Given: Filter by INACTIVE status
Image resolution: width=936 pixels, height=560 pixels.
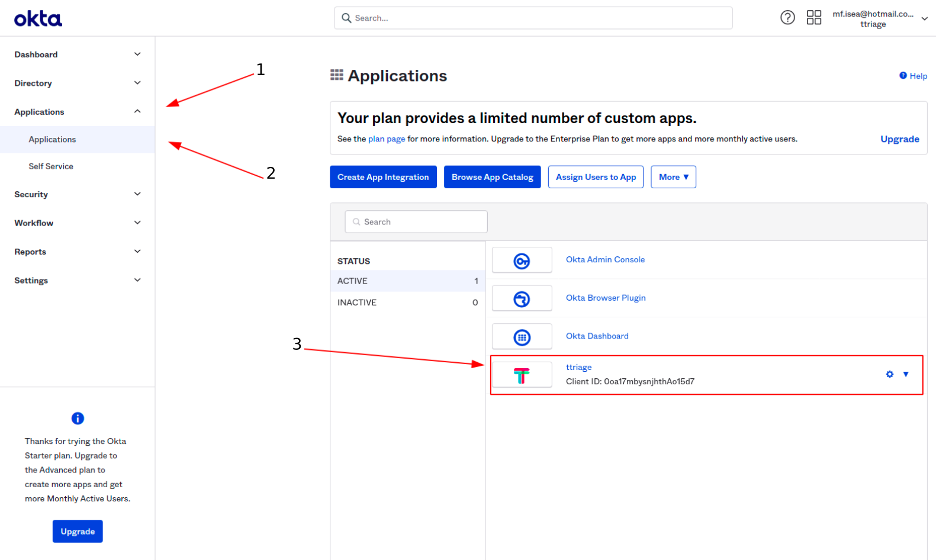Looking at the screenshot, I should [x=407, y=302].
